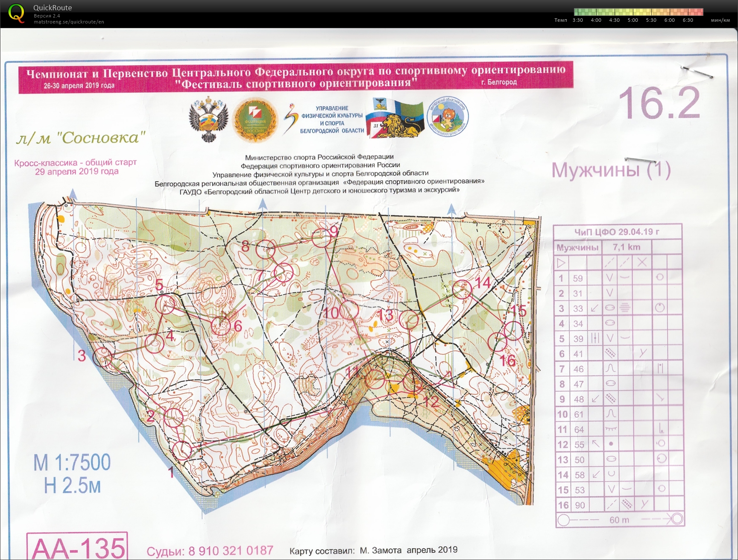Click control sheet row 1, code 59

618,278
